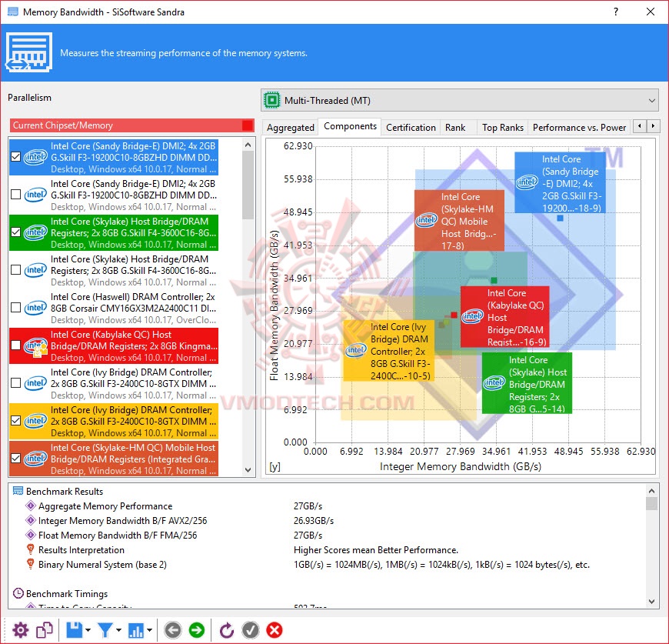Click the Benchmark Timings clock icon
This screenshot has width=669, height=644.
click(18, 593)
